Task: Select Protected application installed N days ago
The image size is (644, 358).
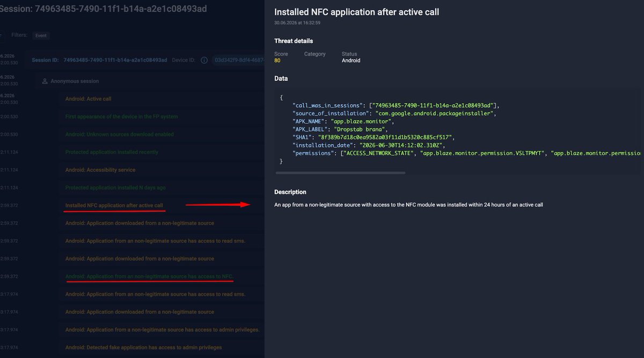Action: 115,188
